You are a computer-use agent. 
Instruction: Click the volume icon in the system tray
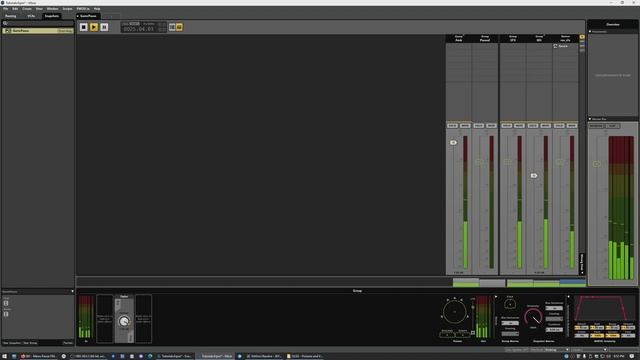608,356
